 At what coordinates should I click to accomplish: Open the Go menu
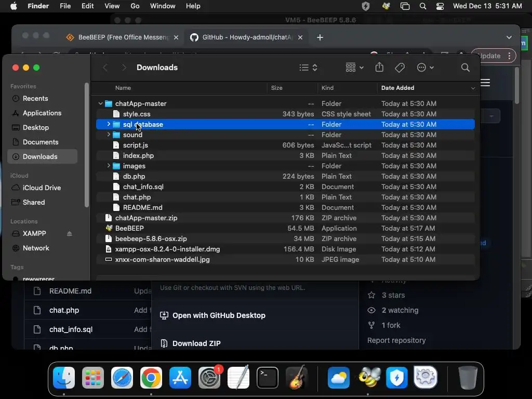(x=135, y=6)
